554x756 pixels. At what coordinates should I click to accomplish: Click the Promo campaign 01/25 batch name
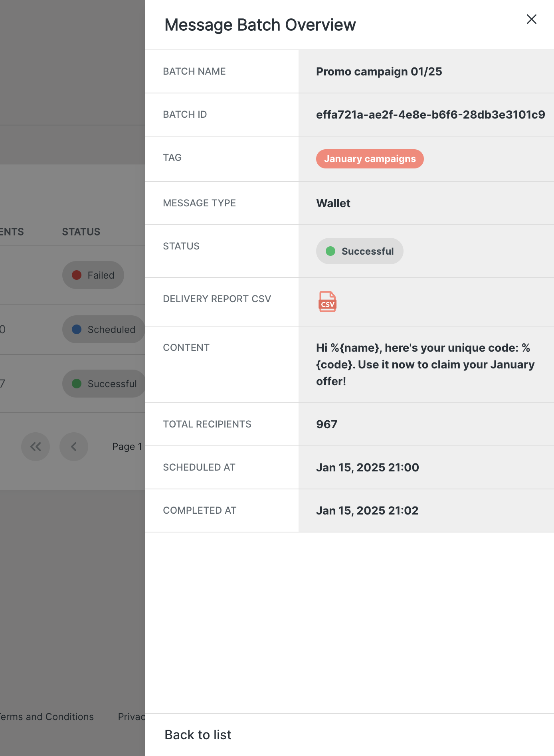[x=379, y=71]
